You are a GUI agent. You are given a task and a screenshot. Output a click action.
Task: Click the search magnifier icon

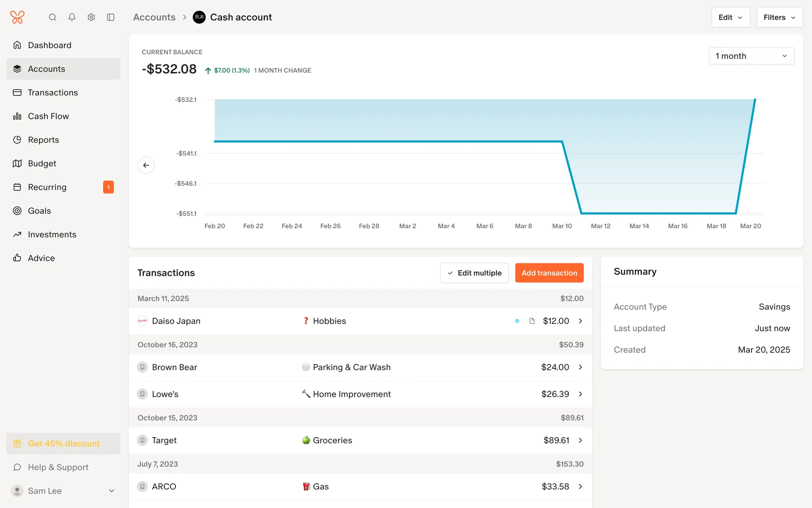tap(52, 17)
